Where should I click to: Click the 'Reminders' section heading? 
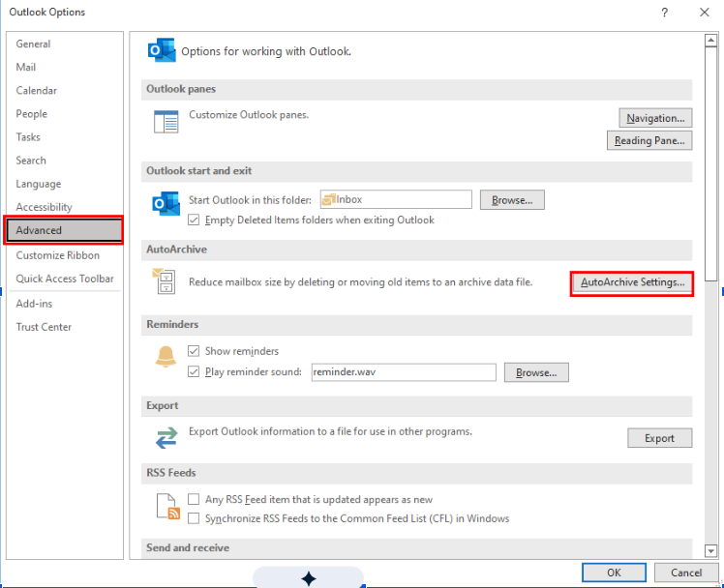172,324
